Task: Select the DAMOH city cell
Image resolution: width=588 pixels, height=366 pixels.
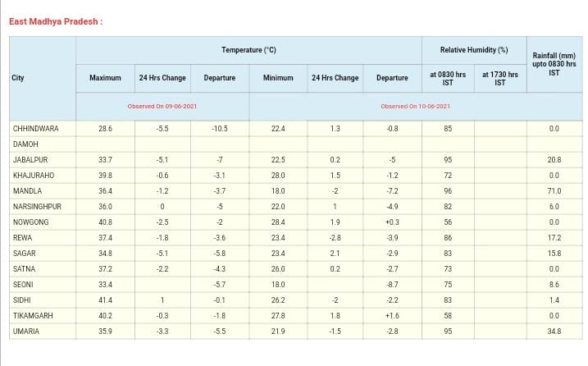Action: pyautogui.click(x=25, y=144)
